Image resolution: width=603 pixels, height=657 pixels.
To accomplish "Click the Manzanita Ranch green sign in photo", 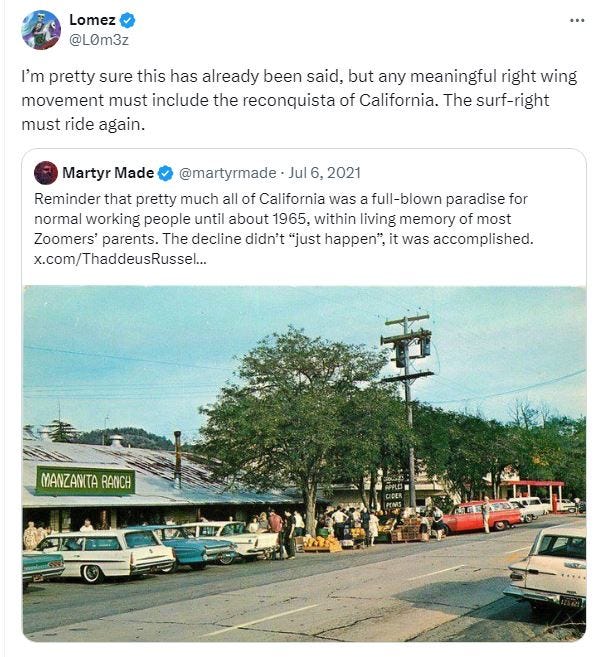I will coord(85,481).
